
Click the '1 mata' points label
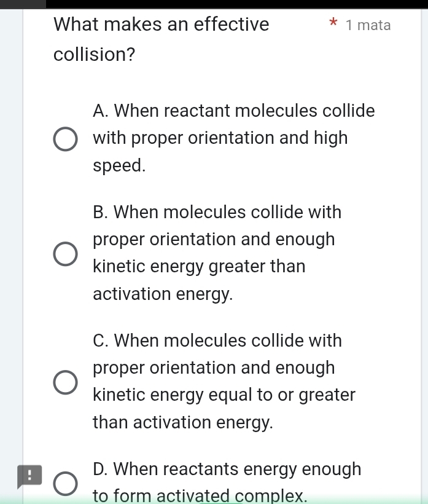[x=368, y=25]
